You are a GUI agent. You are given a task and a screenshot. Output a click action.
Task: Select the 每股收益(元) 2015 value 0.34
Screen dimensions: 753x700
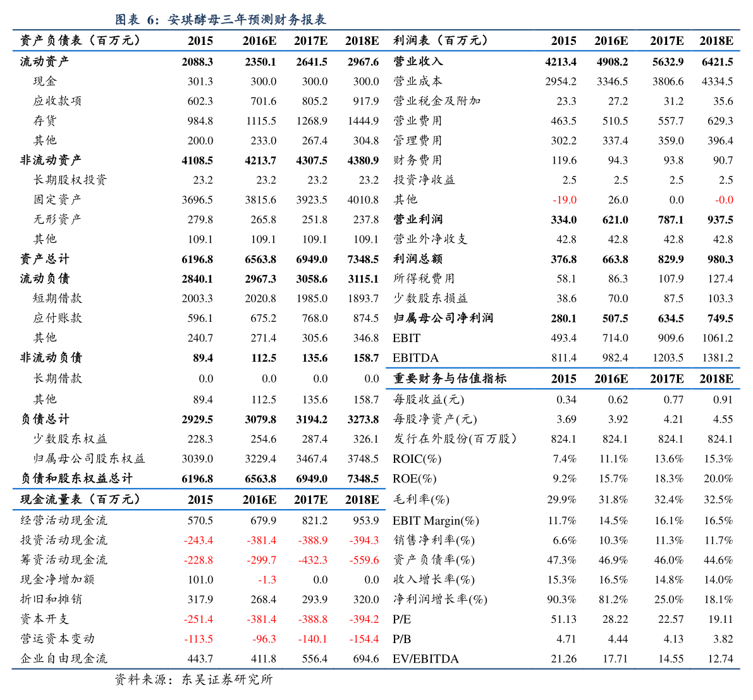(x=566, y=400)
